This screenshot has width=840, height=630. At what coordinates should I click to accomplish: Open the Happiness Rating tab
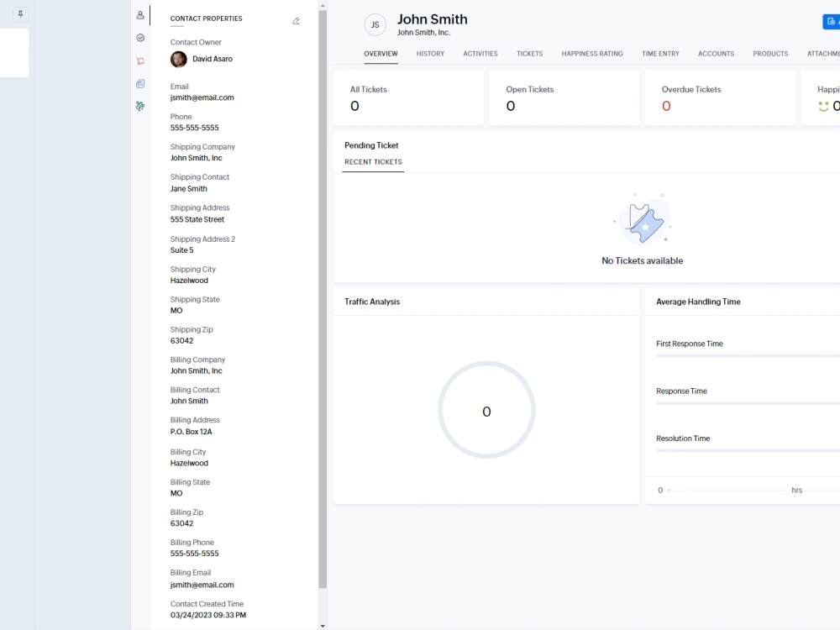pos(592,54)
